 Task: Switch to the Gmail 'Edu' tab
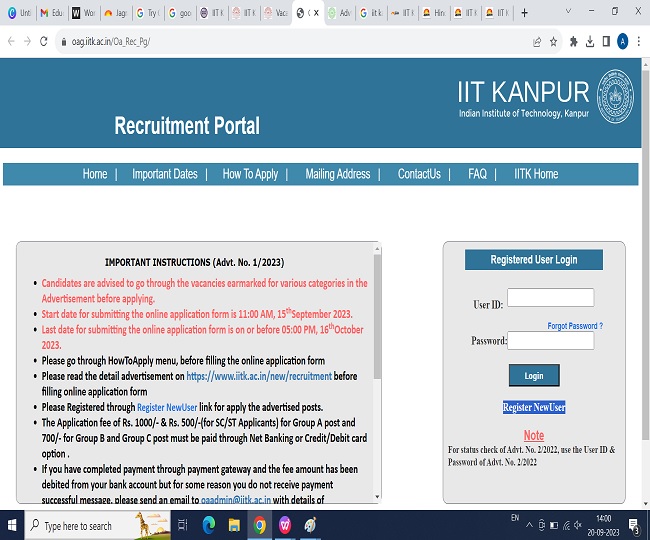(52, 13)
